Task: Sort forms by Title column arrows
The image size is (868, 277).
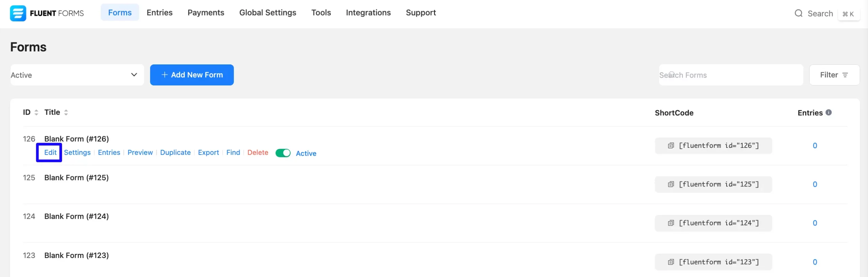Action: click(x=66, y=113)
